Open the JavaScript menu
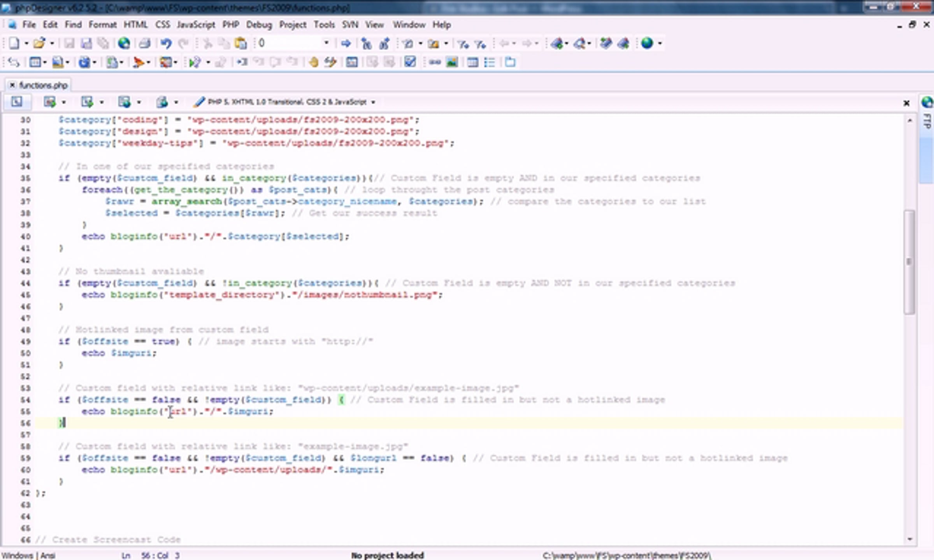The width and height of the screenshot is (934, 560). pyautogui.click(x=196, y=25)
